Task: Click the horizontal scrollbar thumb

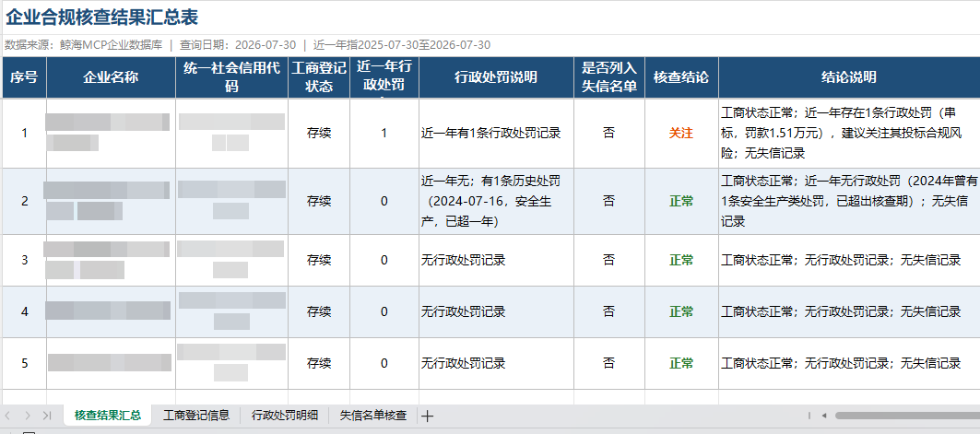Action: (x=907, y=416)
